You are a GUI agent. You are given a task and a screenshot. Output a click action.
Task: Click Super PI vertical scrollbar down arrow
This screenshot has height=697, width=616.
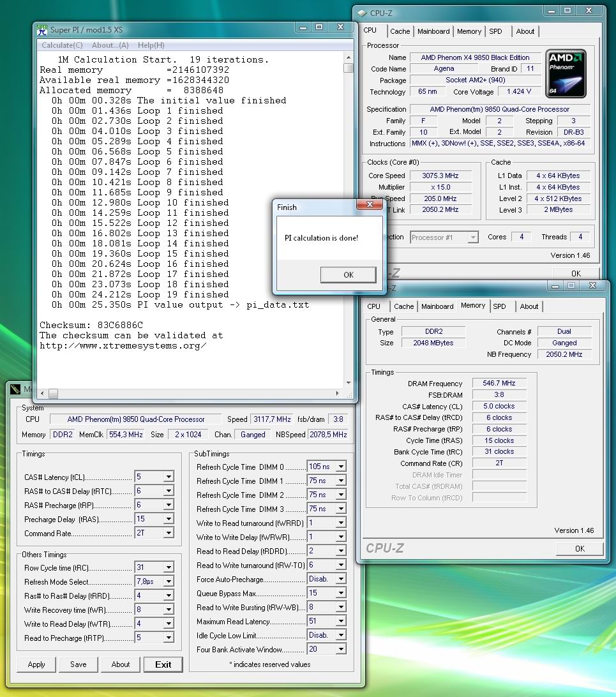click(349, 382)
